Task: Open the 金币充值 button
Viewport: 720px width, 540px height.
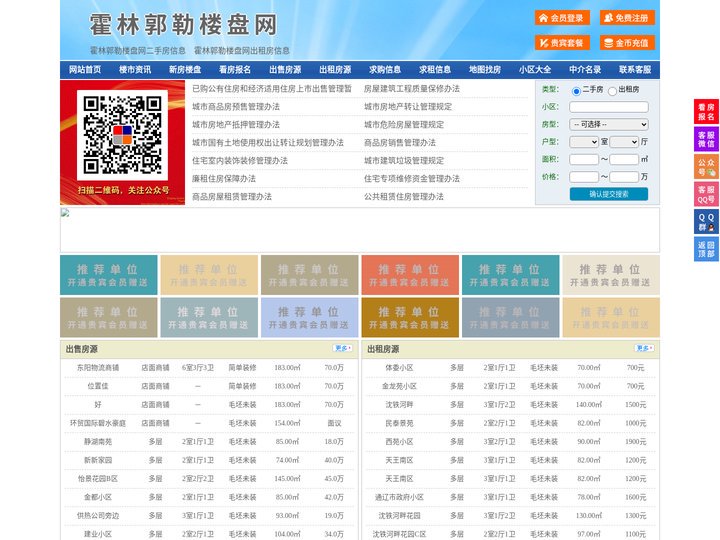Action: click(627, 43)
